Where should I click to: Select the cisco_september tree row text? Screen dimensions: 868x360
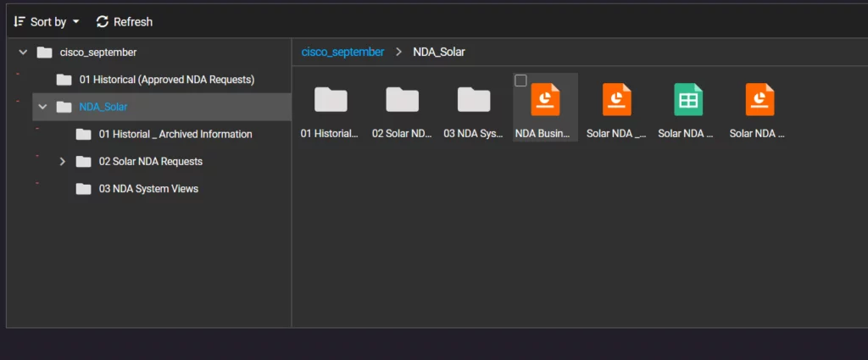(98, 53)
